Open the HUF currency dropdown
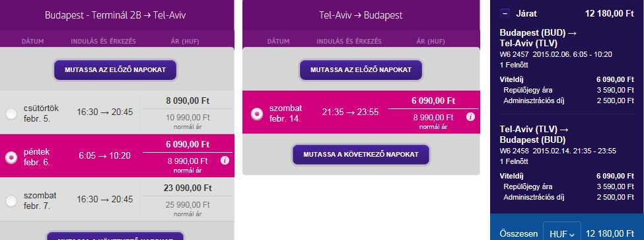The image size is (644, 240). 562,233
